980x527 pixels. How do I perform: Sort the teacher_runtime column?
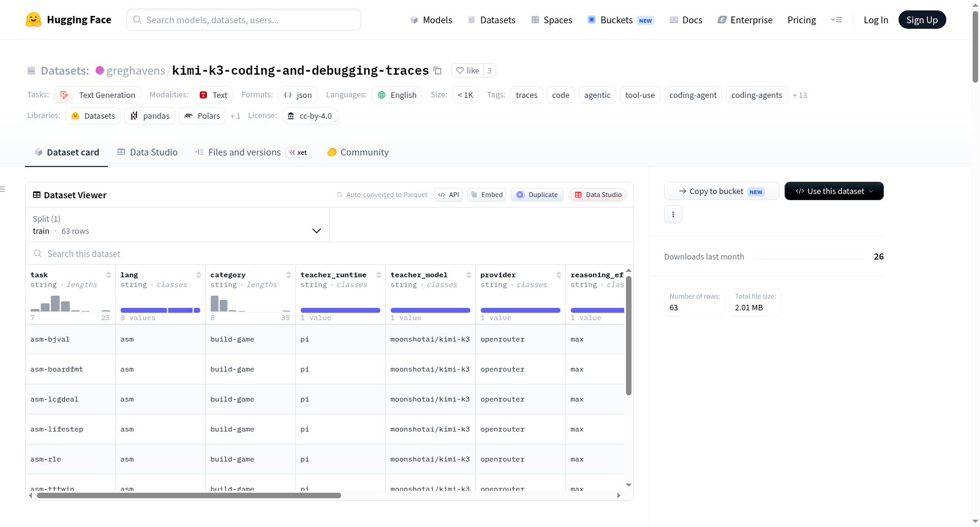(379, 275)
